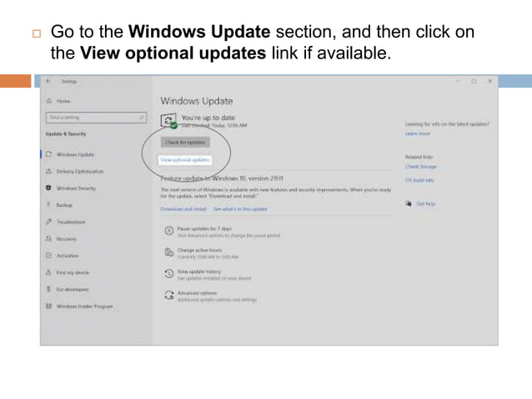Click the Backup icon in the sidebar
532x399 pixels.
pos(48,205)
